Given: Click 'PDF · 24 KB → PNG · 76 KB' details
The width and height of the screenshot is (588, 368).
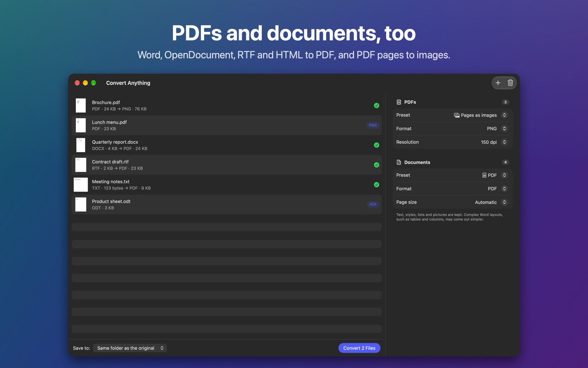Looking at the screenshot, I should pos(119,109).
